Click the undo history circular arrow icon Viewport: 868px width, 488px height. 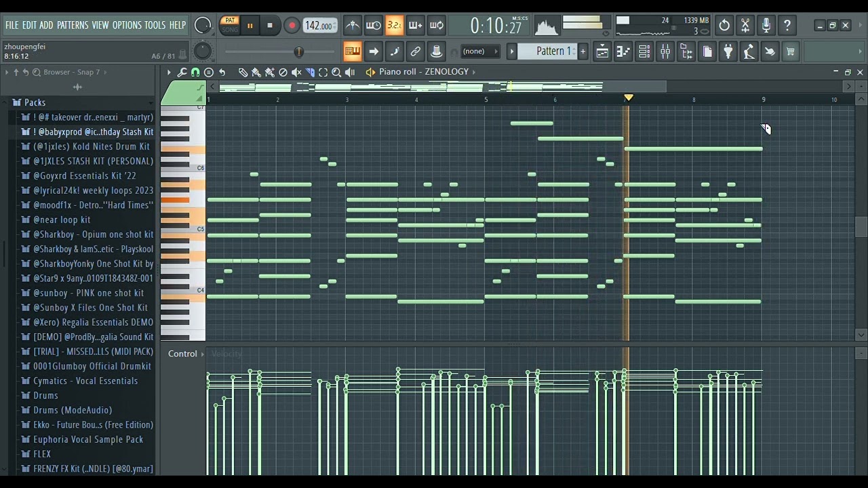coord(724,26)
